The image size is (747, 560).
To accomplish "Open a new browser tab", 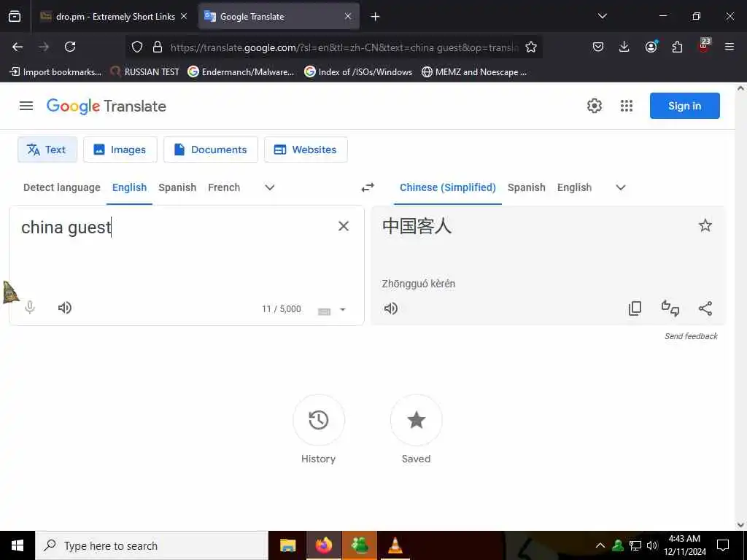I will pyautogui.click(x=376, y=17).
